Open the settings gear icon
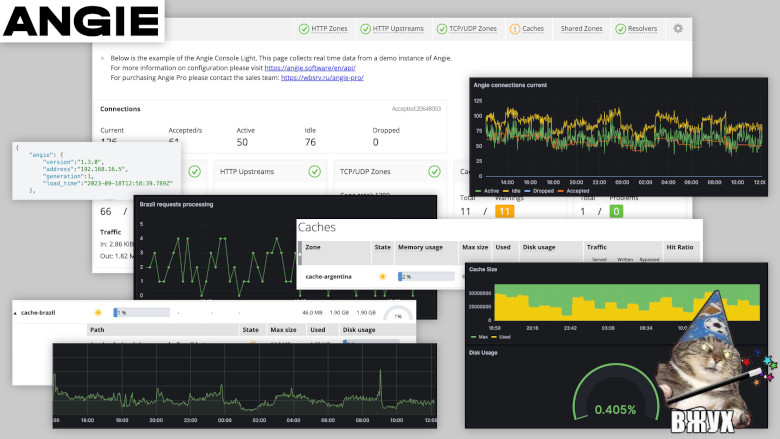Screen dimensions: 780x439 coord(678,29)
